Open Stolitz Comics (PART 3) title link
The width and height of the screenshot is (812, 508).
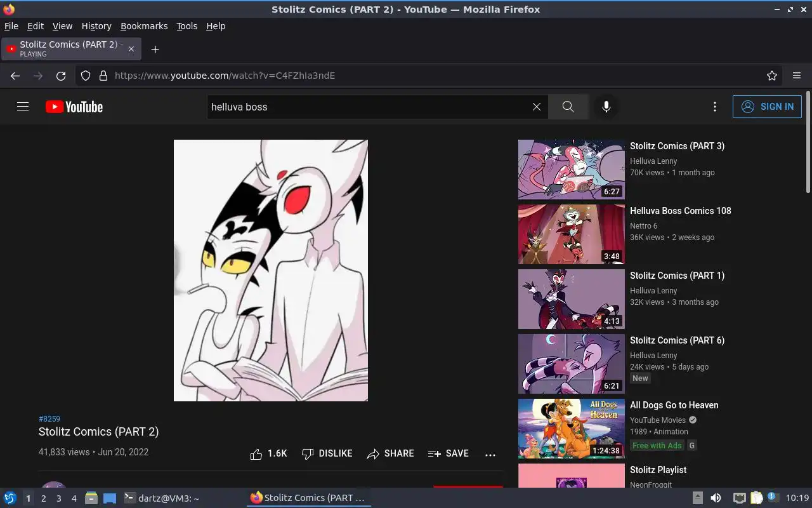point(677,146)
